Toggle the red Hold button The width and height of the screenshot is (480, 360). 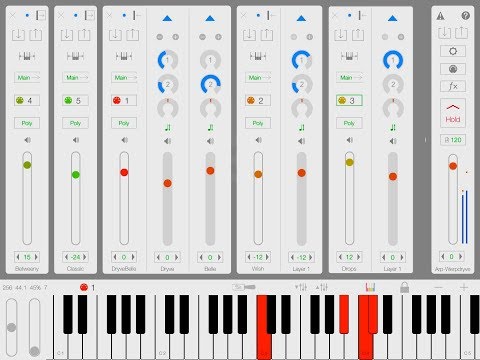(453, 113)
